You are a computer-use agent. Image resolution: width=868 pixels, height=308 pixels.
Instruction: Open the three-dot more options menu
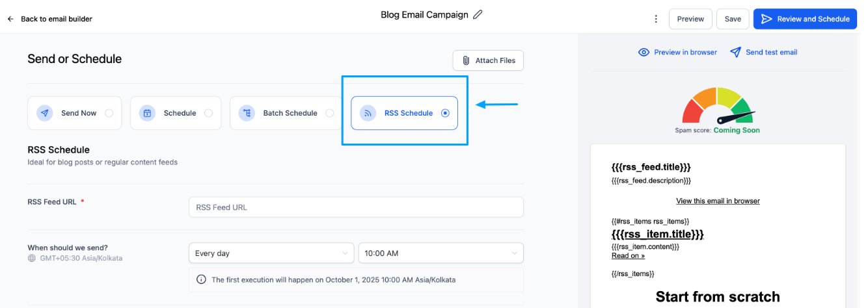[656, 19]
